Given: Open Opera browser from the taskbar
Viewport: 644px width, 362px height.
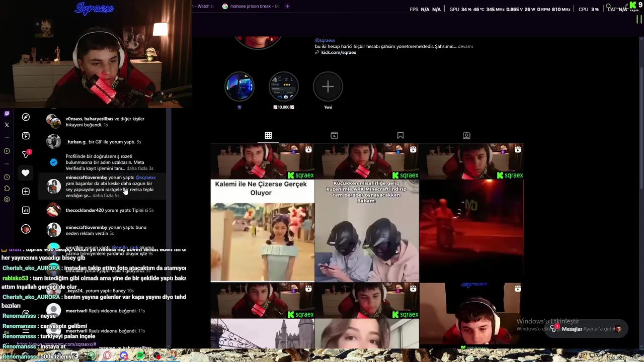Looking at the screenshot, I should pyautogui.click(x=107, y=355).
